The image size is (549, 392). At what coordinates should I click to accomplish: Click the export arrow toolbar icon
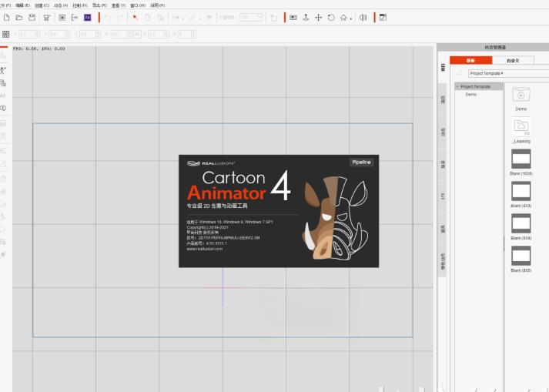pos(75,17)
